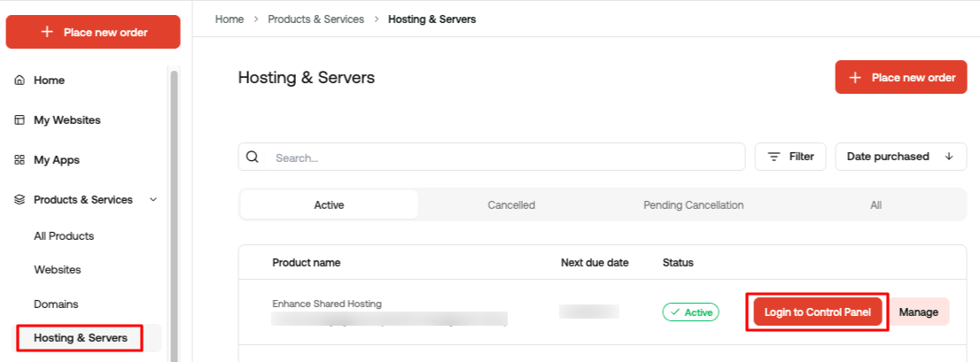Toggle sort direction arrow beside Date purchased

(949, 157)
